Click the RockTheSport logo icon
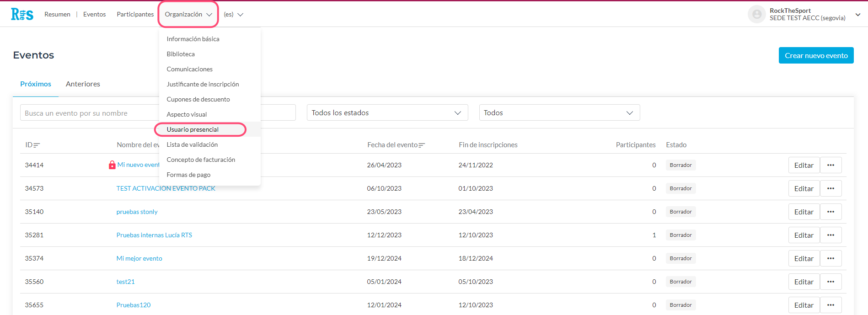Image resolution: width=868 pixels, height=315 pixels. pyautogui.click(x=22, y=14)
